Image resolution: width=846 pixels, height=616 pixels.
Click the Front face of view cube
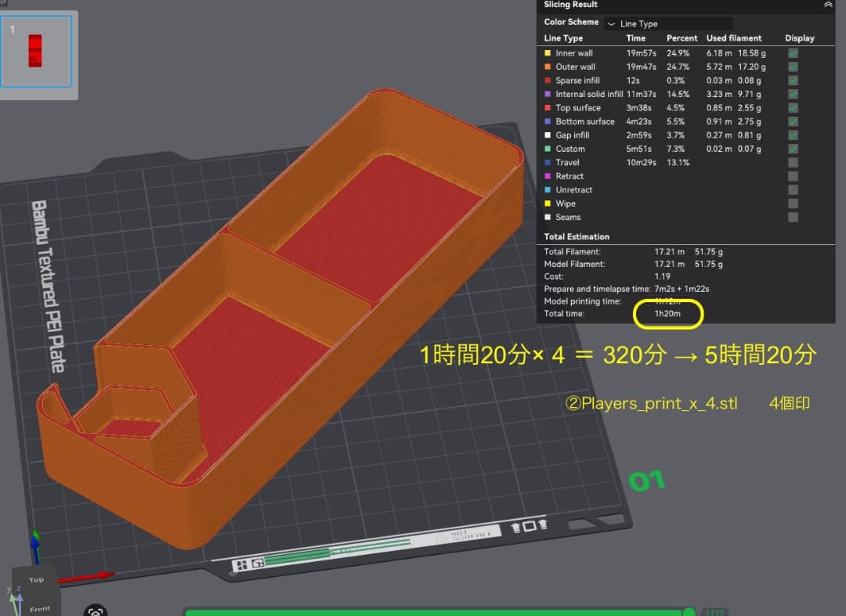39,607
